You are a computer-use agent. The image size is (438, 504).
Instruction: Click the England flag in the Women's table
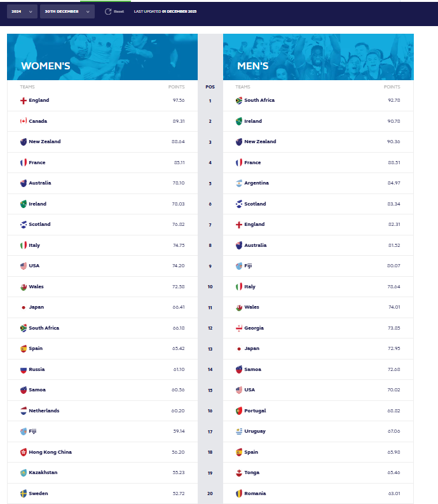pyautogui.click(x=24, y=101)
